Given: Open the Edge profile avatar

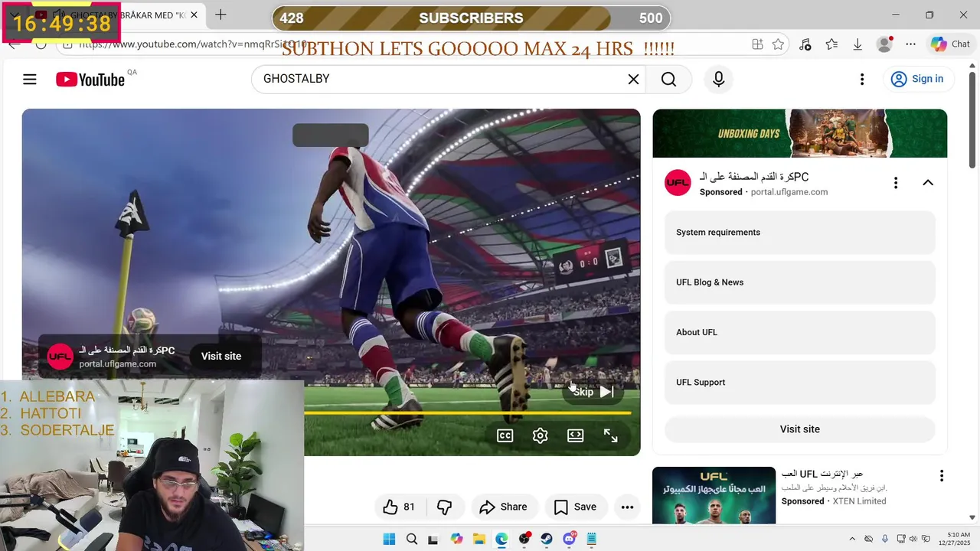Looking at the screenshot, I should [x=884, y=44].
